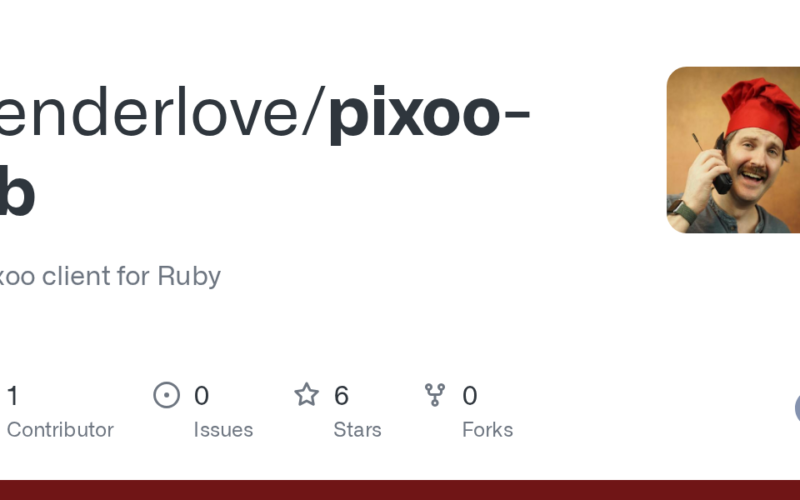Click the large bold "b" on the second title line
The width and height of the screenshot is (800, 500).
17,195
